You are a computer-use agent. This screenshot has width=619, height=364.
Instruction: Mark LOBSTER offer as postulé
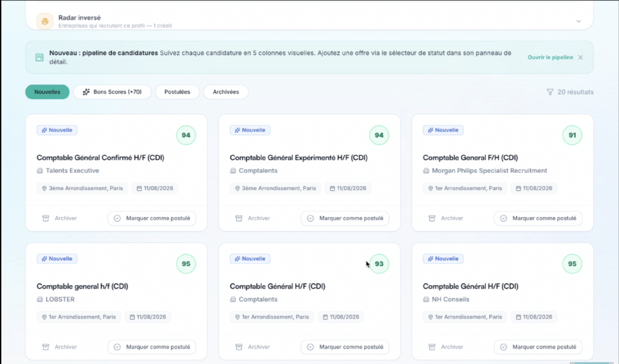(x=152, y=347)
